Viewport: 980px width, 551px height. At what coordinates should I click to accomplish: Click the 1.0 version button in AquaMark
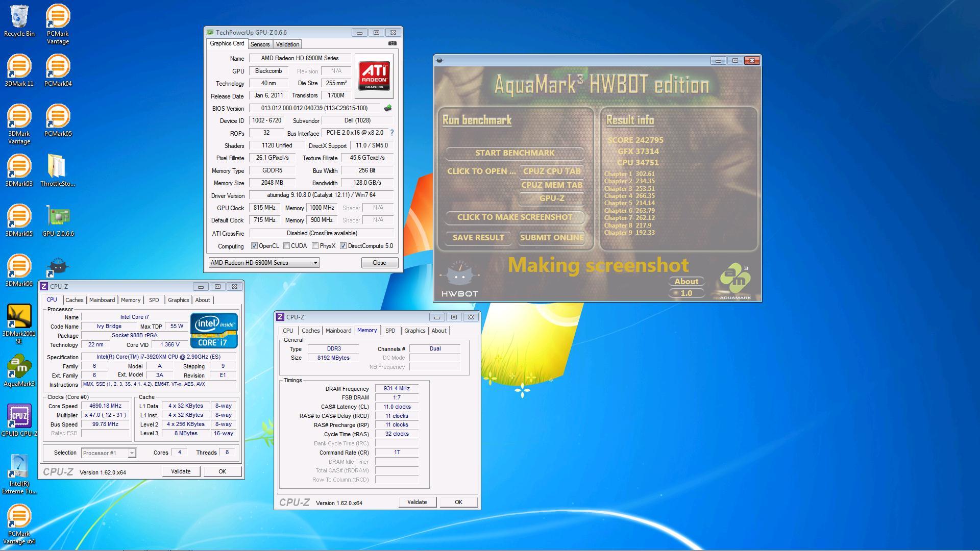[687, 293]
